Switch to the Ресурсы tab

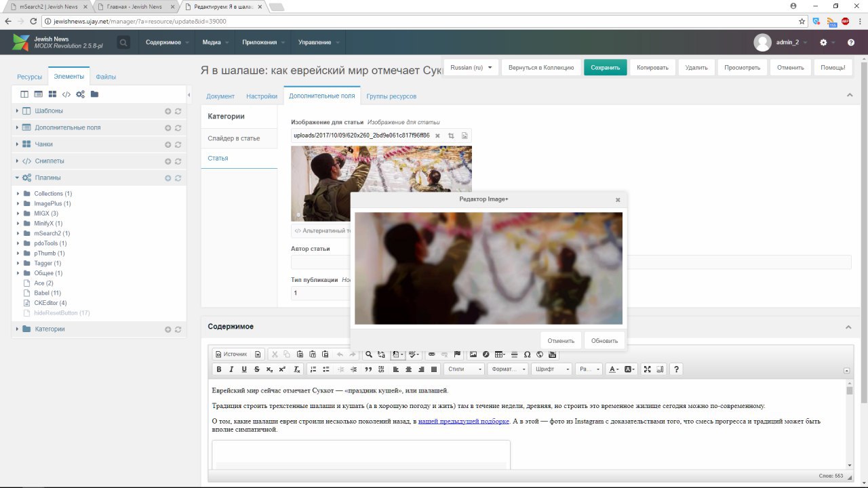(29, 77)
